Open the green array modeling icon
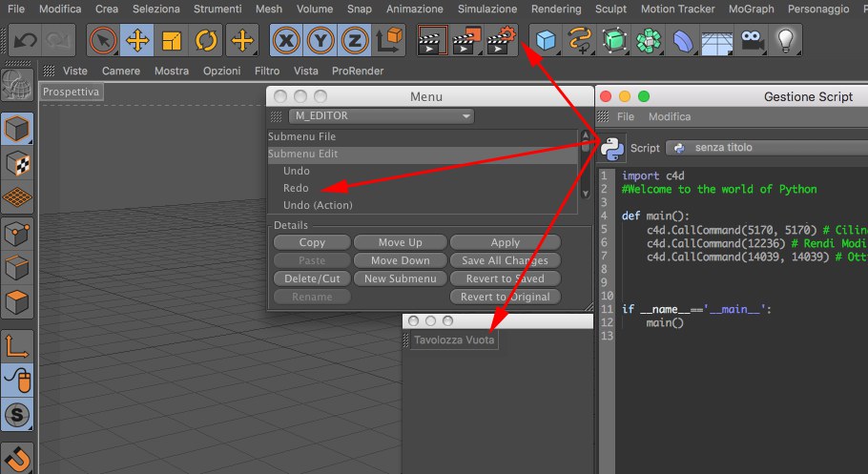Screen dimensions: 868x474 click(649, 40)
